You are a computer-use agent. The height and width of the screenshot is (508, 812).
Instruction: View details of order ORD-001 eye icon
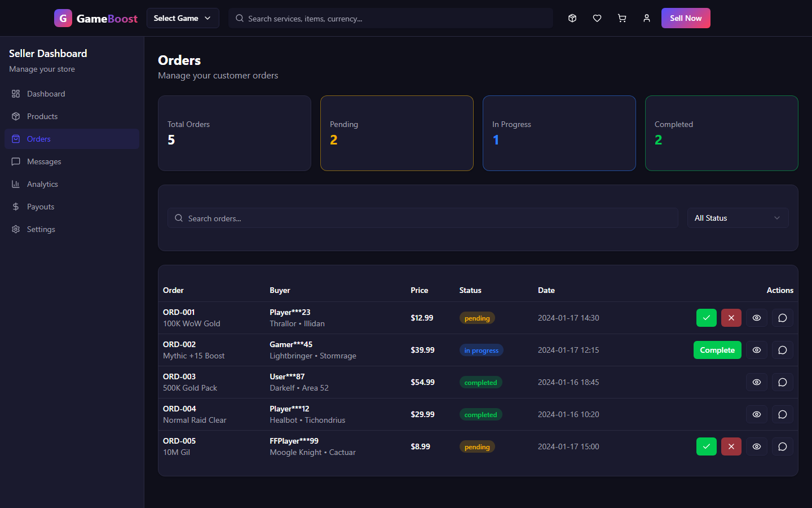pyautogui.click(x=757, y=318)
